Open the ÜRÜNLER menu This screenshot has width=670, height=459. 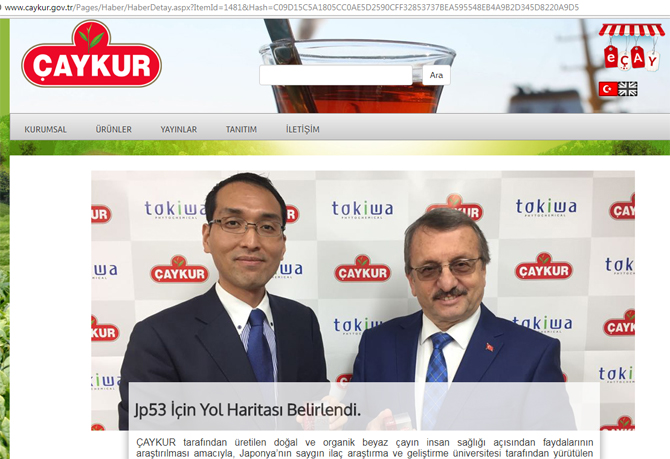pos(114,129)
